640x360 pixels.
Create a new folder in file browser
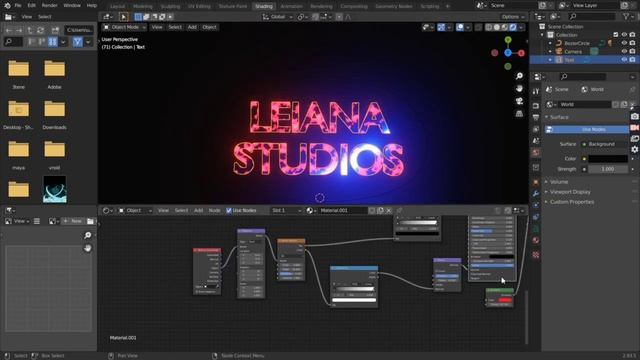tap(55, 30)
